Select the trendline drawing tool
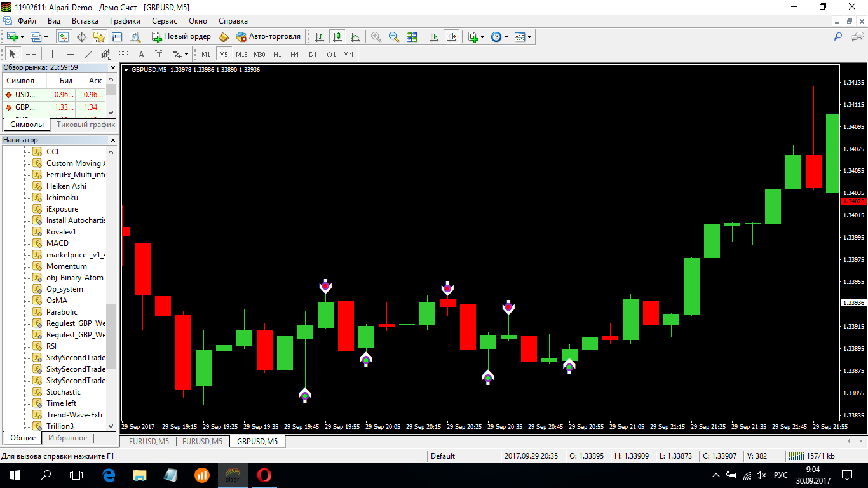 [x=88, y=54]
